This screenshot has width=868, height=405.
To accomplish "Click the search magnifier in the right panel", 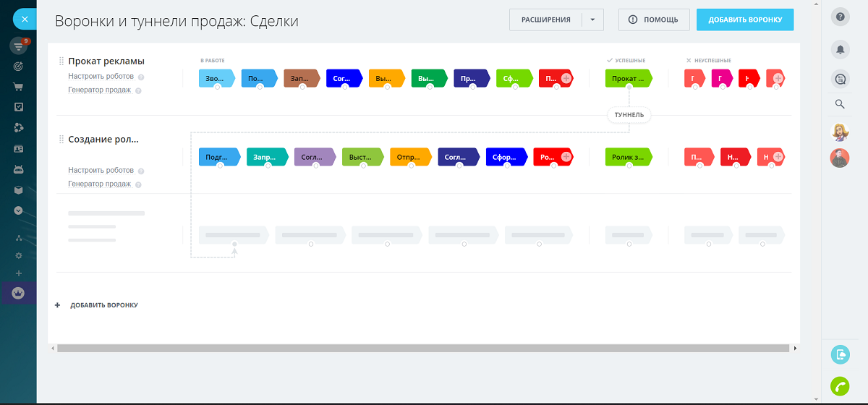I will (x=840, y=104).
